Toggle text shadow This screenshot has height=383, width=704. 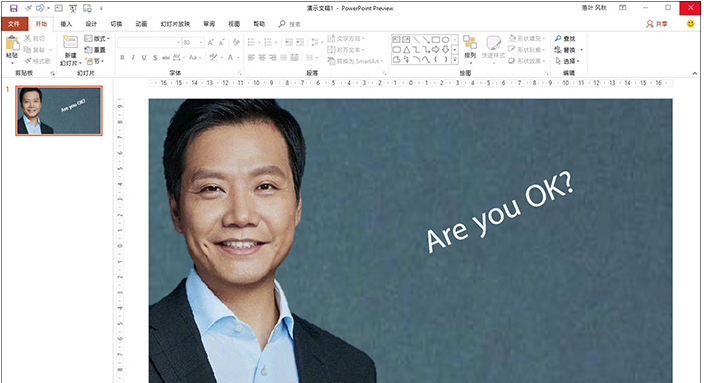155,57
